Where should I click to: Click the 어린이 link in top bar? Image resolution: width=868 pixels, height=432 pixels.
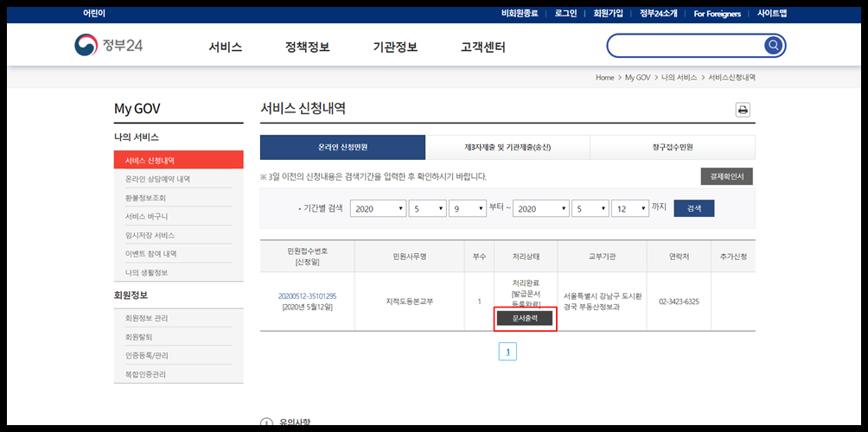click(94, 13)
